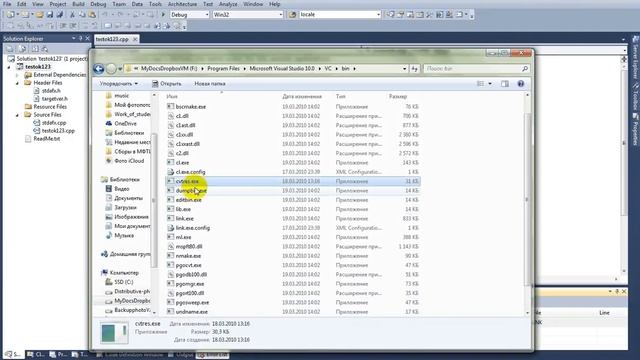
Task: Click the change view icon in the file dialog
Action: coord(480,84)
